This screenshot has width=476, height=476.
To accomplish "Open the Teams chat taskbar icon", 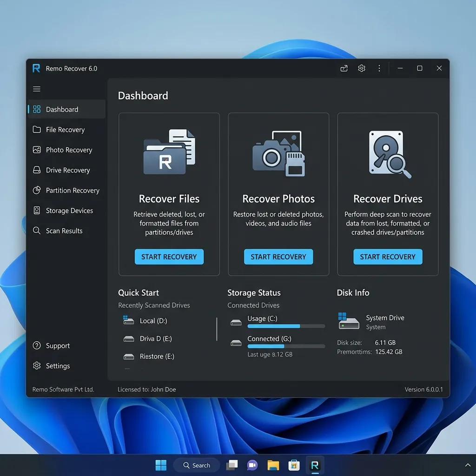I will click(252, 465).
